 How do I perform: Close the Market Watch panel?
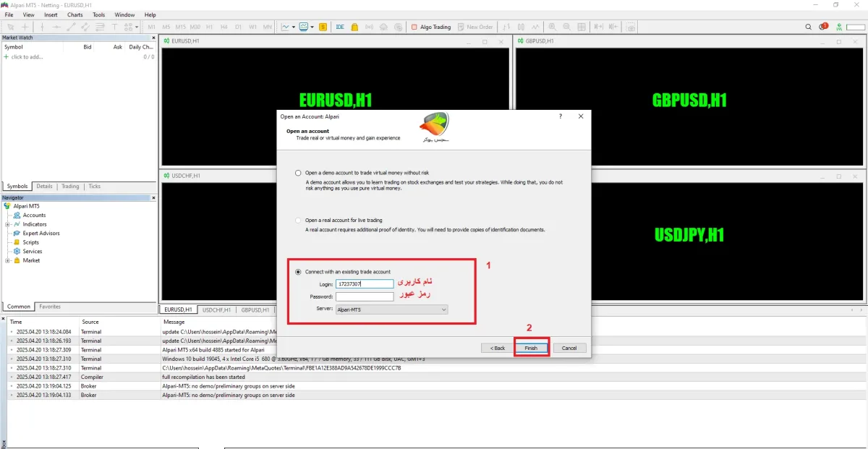tap(153, 38)
